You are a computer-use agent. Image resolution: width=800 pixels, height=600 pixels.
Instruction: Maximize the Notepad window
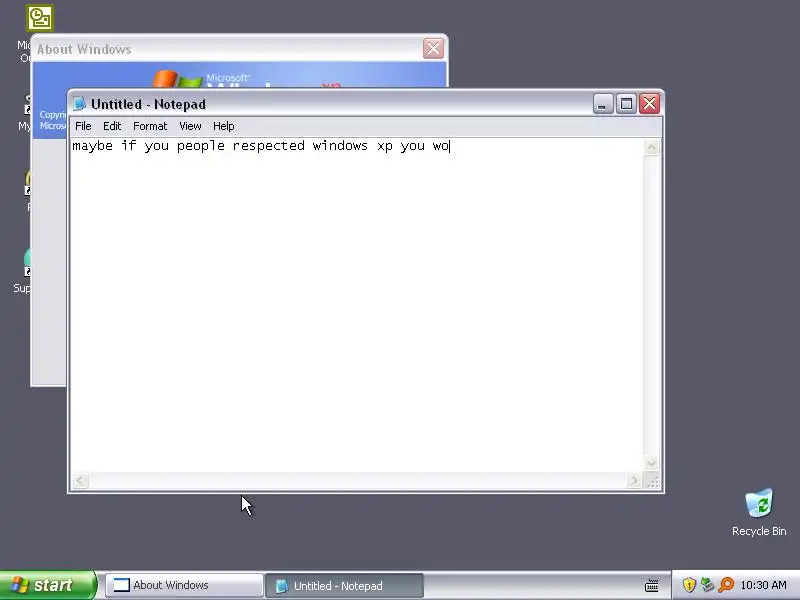tap(626, 104)
